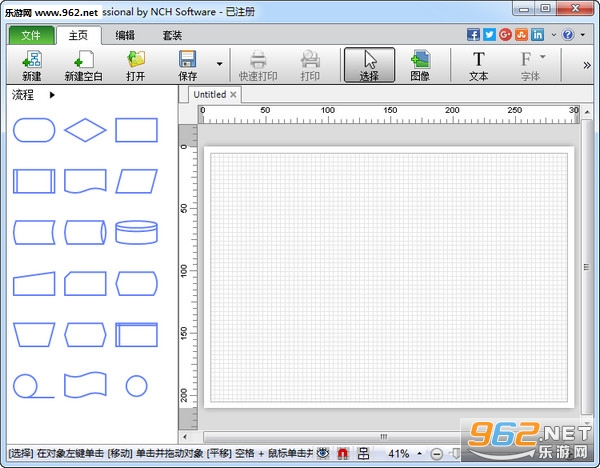This screenshot has height=468, width=600.
Task: Click the 新建 new flowchart icon
Action: (x=32, y=65)
